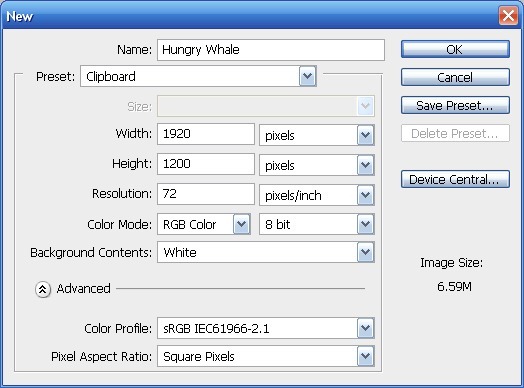The height and width of the screenshot is (388, 524).
Task: Close the New dialog with the X button
Action: pos(508,16)
